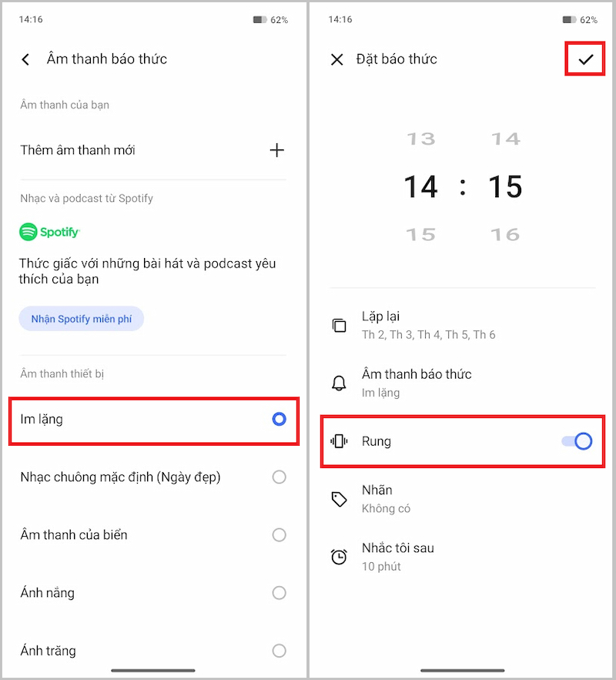Tap hour 13 in the time picker
The width and height of the screenshot is (616, 680).
click(x=421, y=139)
